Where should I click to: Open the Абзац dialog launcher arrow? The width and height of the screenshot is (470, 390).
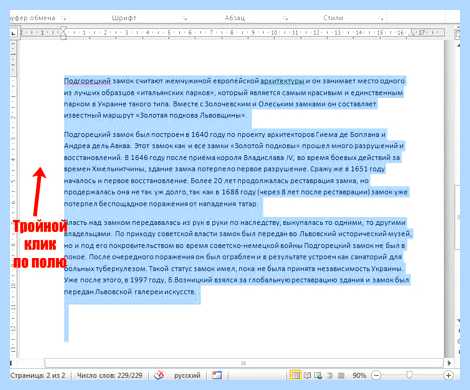click(x=285, y=19)
